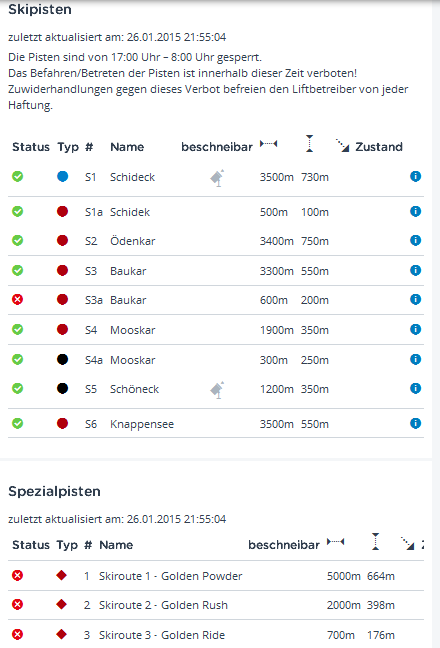440x648 pixels.
Task: Open info icon for S1 Schideck
Action: tap(415, 176)
